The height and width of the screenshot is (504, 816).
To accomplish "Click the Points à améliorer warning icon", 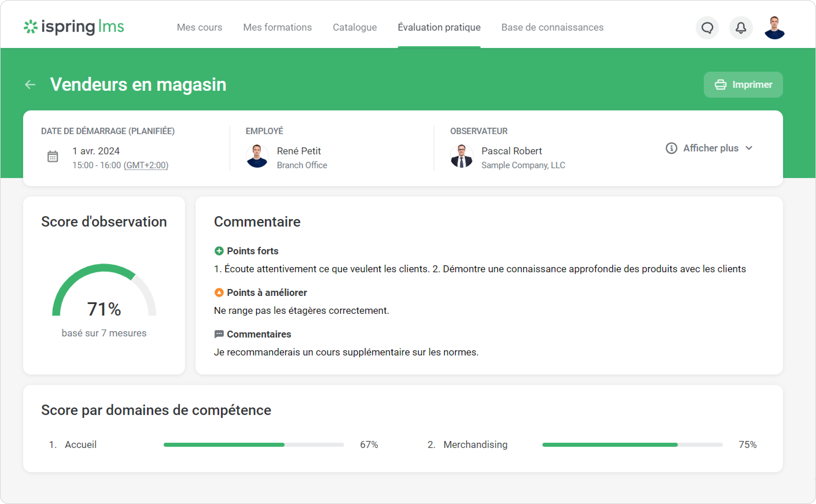I will tap(219, 292).
